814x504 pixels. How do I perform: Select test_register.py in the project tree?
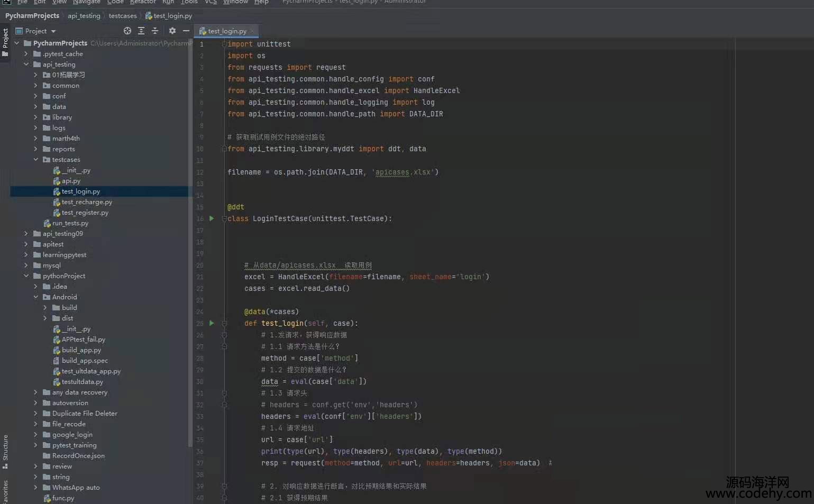tap(85, 213)
